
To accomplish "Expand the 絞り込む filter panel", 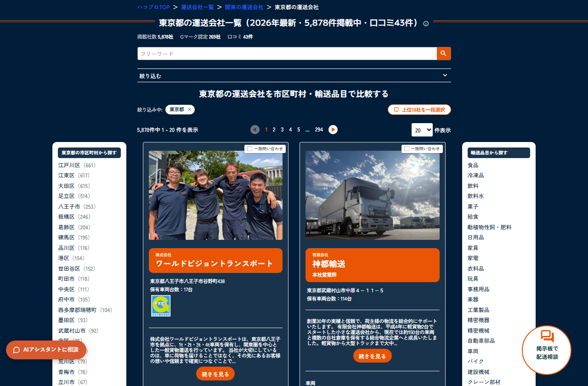I will (x=294, y=75).
